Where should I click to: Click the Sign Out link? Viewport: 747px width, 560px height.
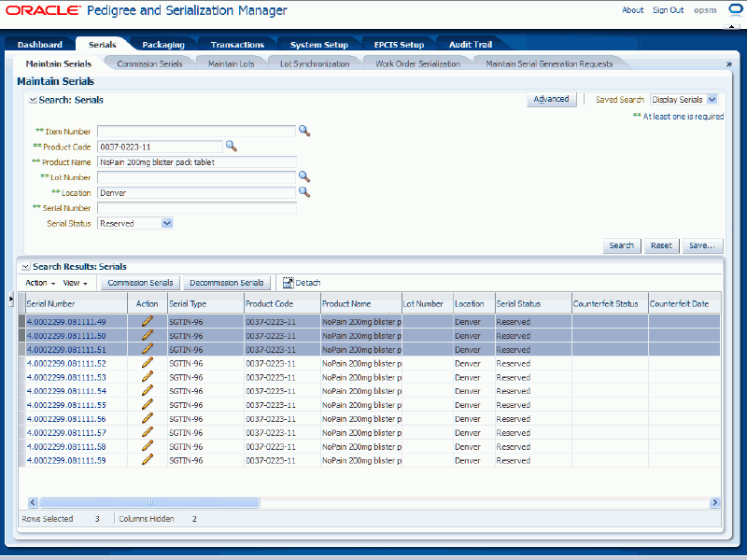[x=668, y=10]
